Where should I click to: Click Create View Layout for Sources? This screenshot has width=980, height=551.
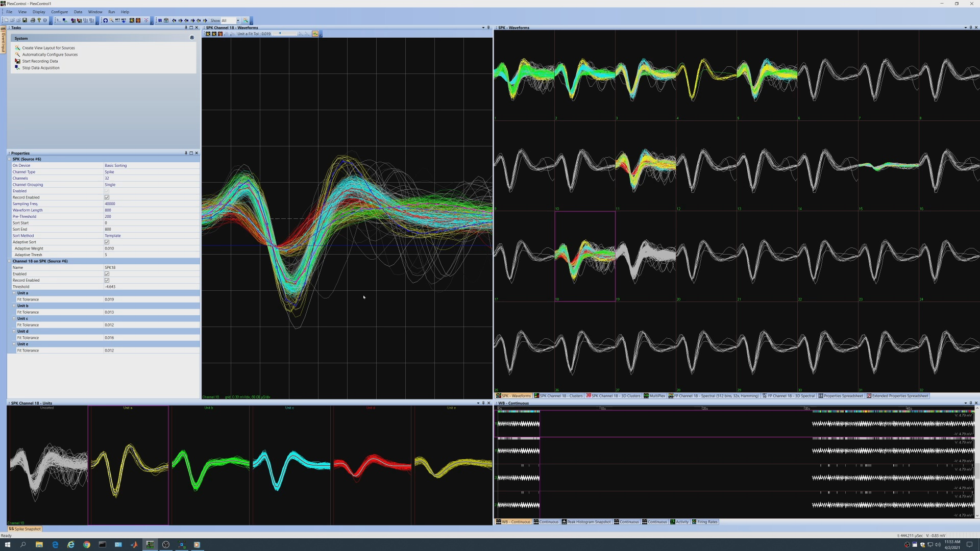click(x=48, y=48)
